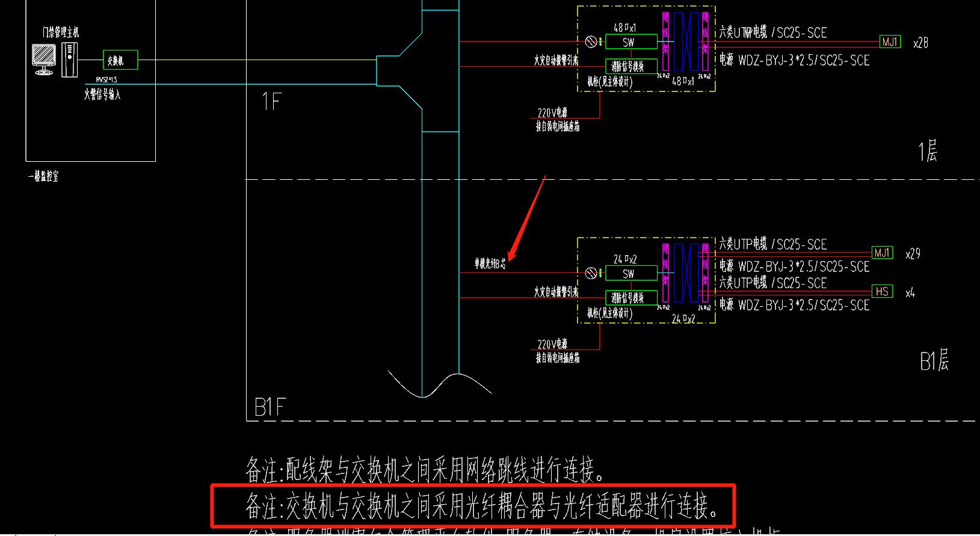Click the 1F floor label
The height and width of the screenshot is (536, 980).
[271, 101]
